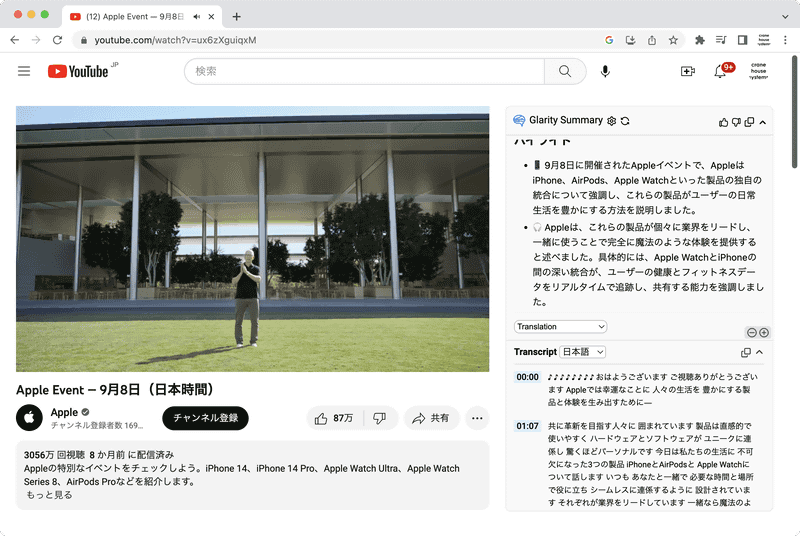Screen dimensions: 800x536
Task: Open Glarity Summary settings gear
Action: tap(611, 121)
